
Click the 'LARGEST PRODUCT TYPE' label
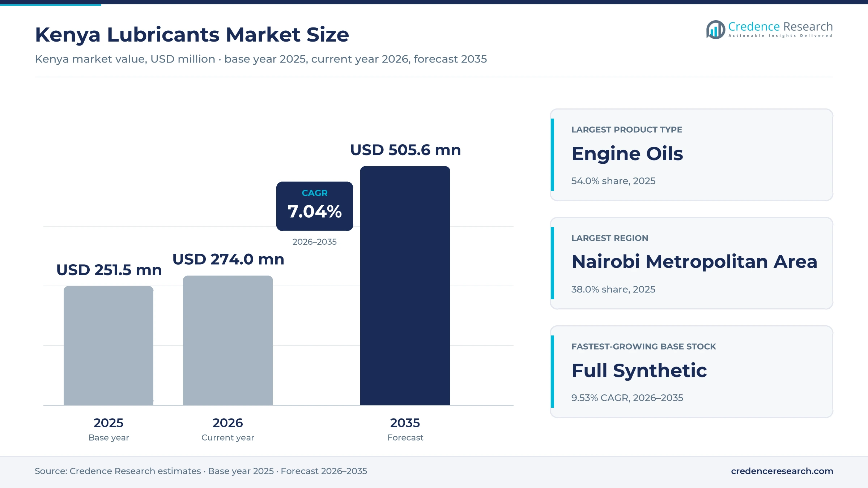(627, 129)
